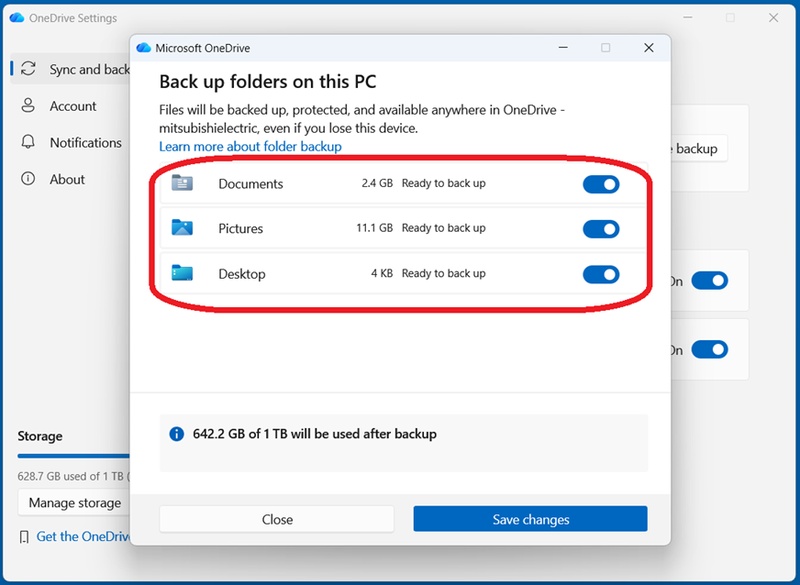Click the OneDrive cloud icon in dialog title bar
The width and height of the screenshot is (800, 585).
point(144,48)
